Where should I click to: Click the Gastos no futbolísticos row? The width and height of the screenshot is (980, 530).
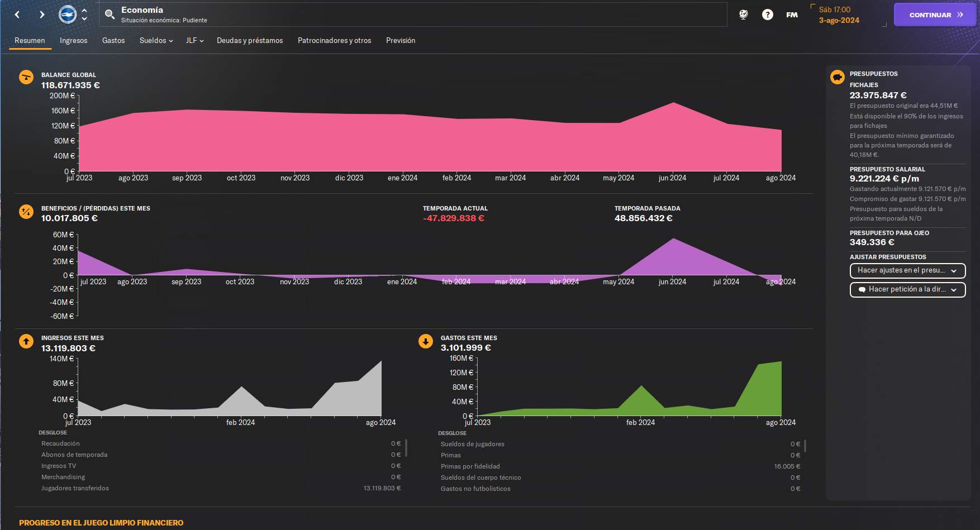[x=620, y=489]
